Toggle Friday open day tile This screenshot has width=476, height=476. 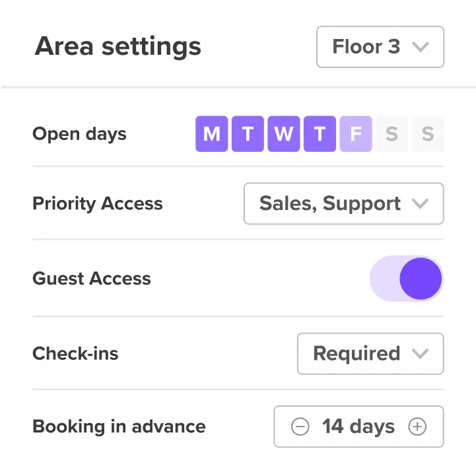click(356, 133)
